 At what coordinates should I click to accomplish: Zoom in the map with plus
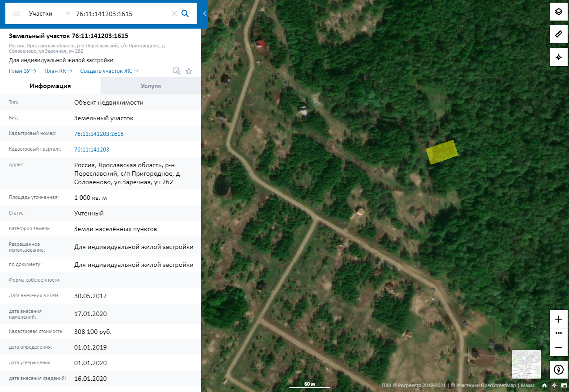558,319
